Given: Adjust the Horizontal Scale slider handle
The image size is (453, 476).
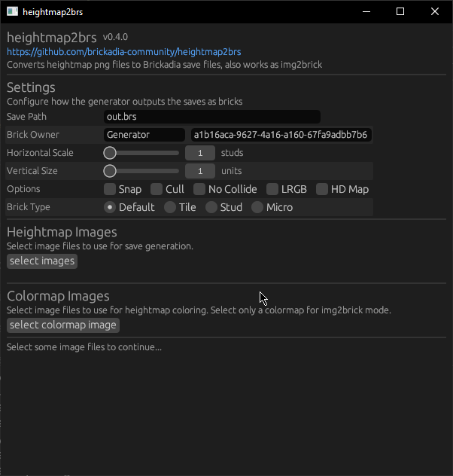Looking at the screenshot, I should click(x=110, y=153).
